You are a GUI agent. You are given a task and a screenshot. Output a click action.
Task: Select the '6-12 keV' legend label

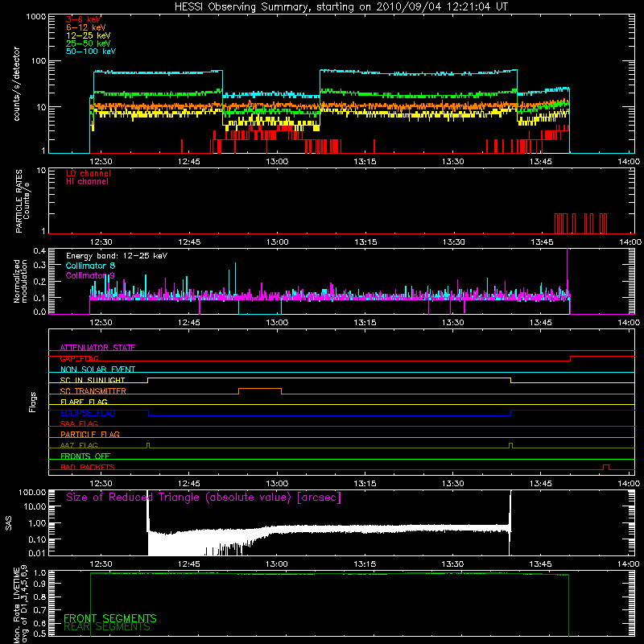[x=86, y=27]
